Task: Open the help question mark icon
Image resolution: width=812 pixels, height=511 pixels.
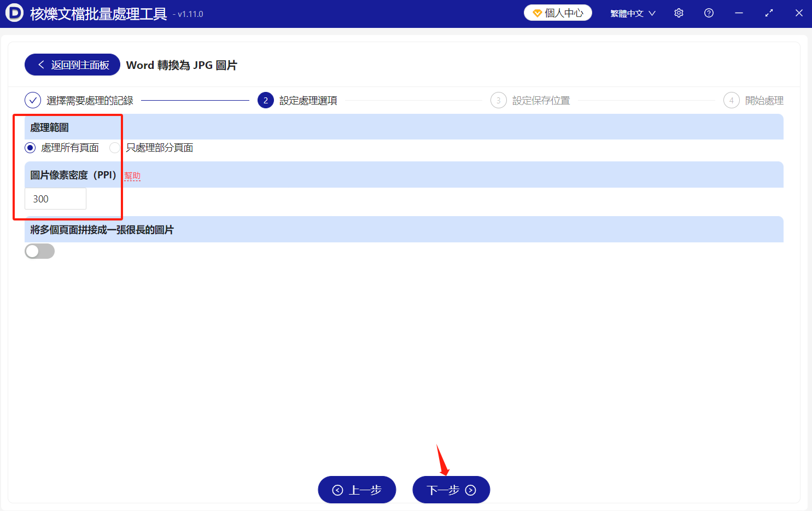Action: pos(709,13)
